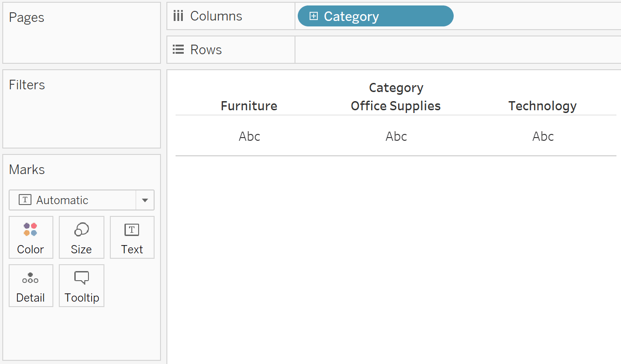
Task: Click the Columns shelf icon
Action: tap(178, 16)
